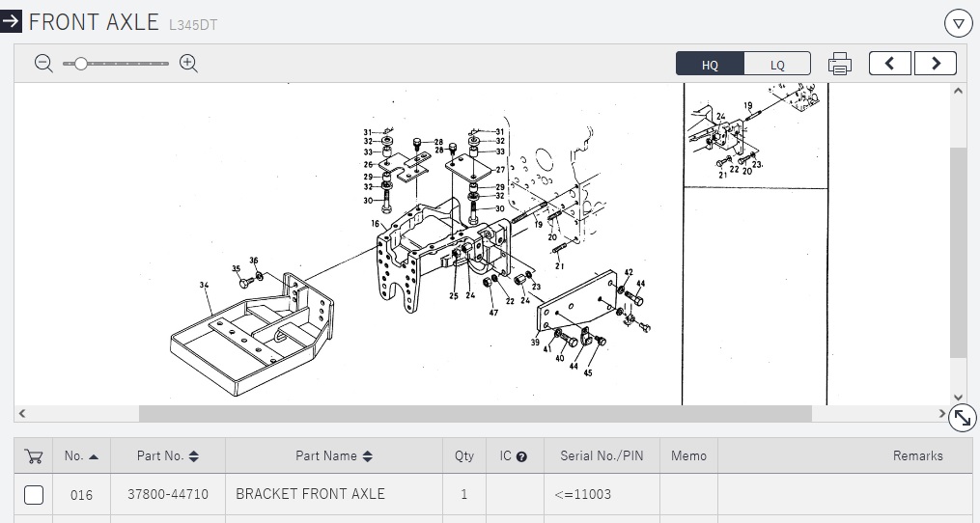This screenshot has height=523, width=980.
Task: Click part number 37800-44710
Action: 167,494
